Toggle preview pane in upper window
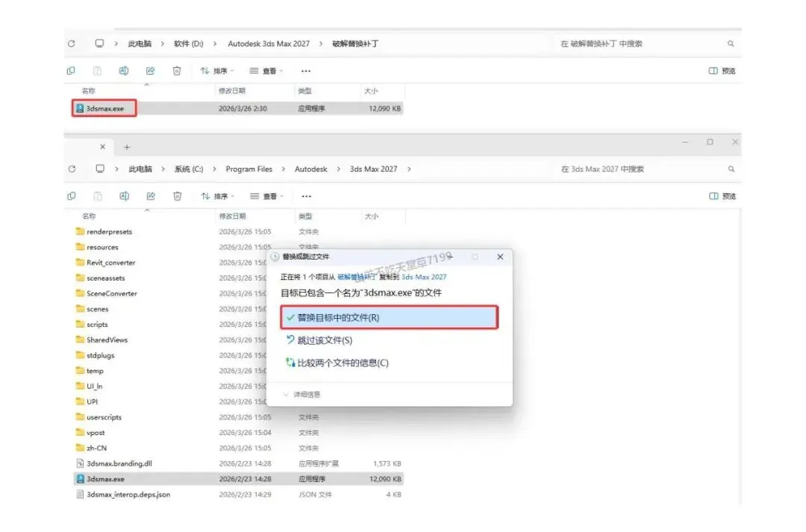 722,71
